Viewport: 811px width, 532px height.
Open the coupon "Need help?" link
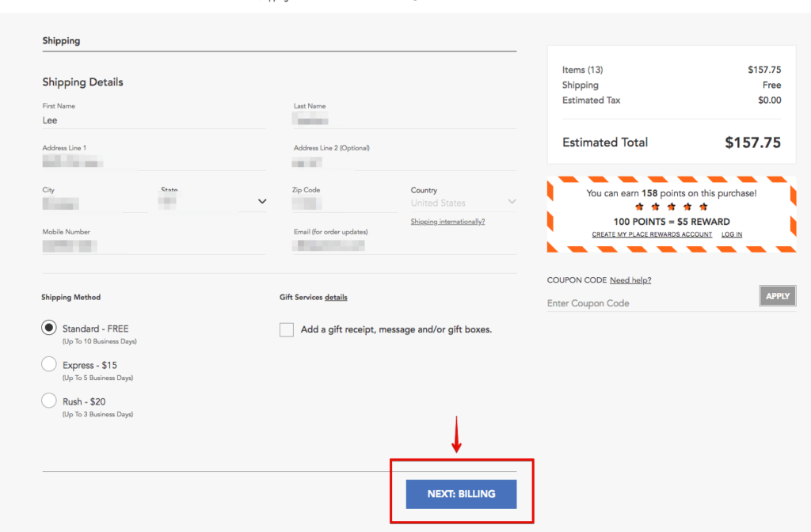(630, 279)
